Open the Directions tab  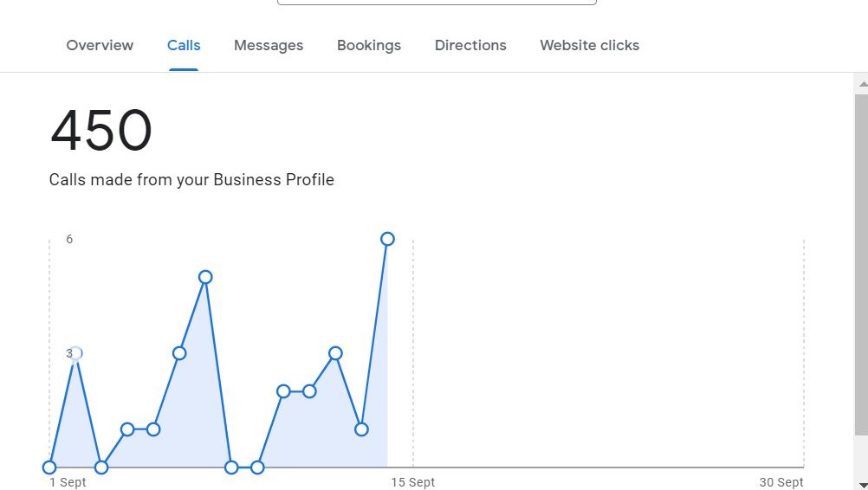coord(470,45)
